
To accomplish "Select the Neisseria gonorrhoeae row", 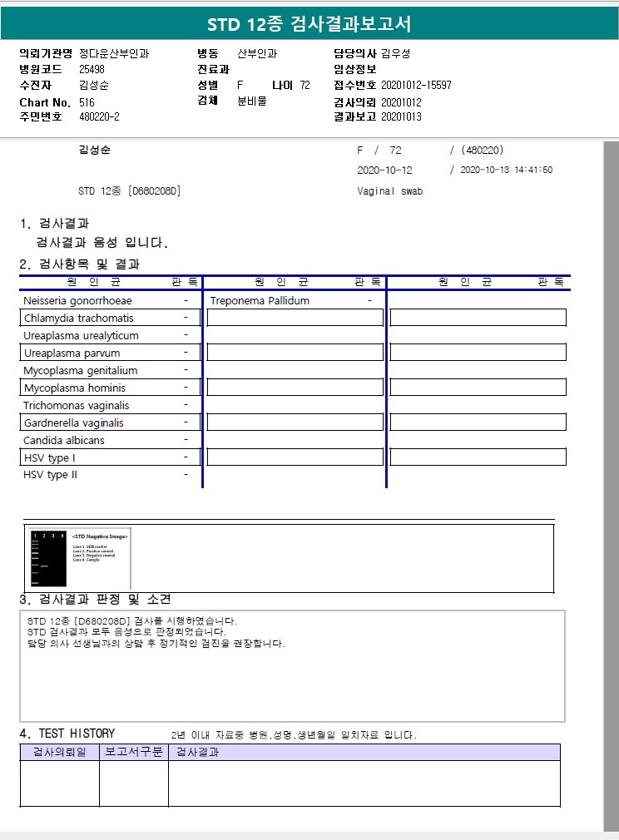I will tap(110, 300).
